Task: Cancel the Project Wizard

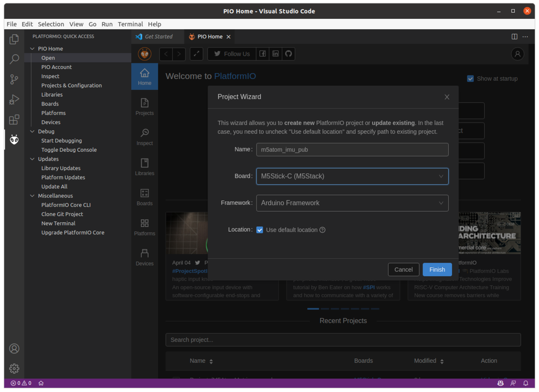Action: pos(403,269)
